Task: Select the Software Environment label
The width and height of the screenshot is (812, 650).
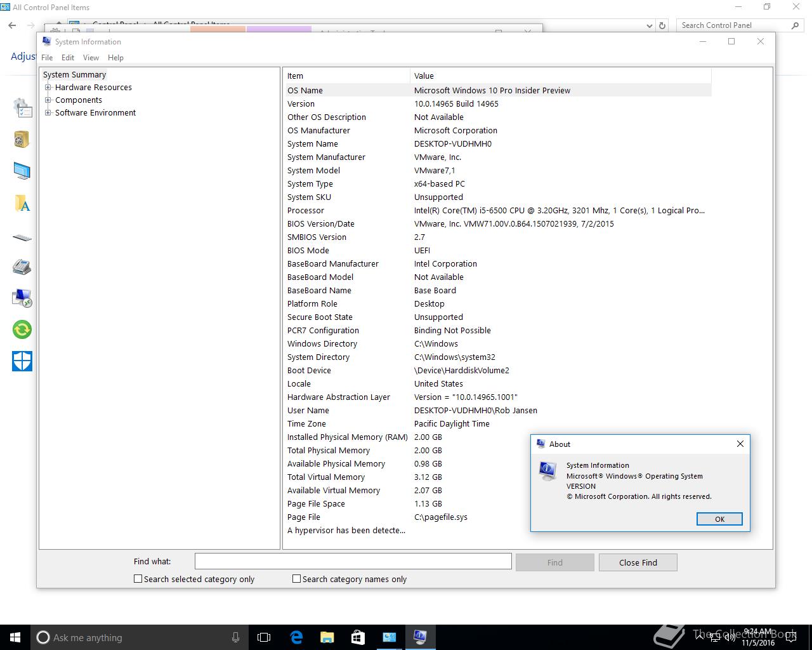Action: 95,113
